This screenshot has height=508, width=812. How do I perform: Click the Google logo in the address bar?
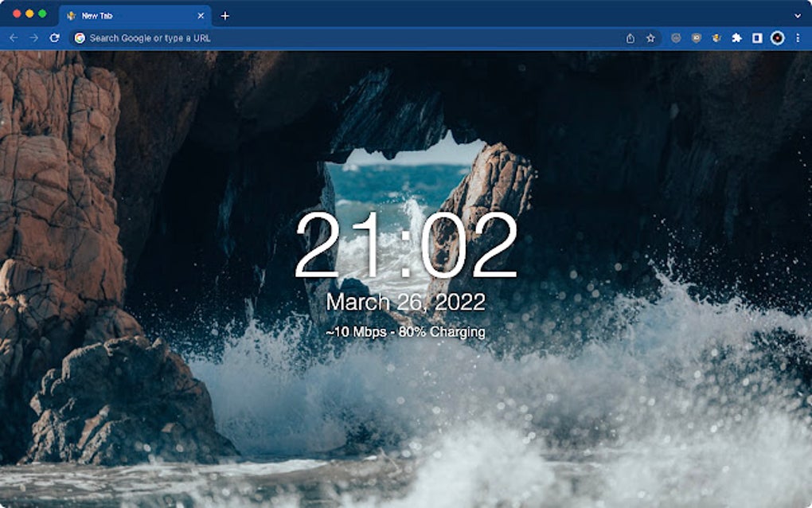point(78,37)
